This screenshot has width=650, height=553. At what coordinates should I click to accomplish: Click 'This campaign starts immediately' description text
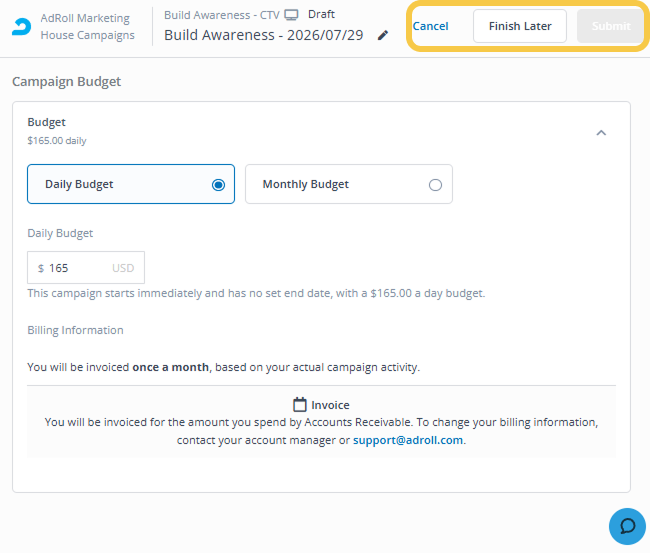[256, 293]
